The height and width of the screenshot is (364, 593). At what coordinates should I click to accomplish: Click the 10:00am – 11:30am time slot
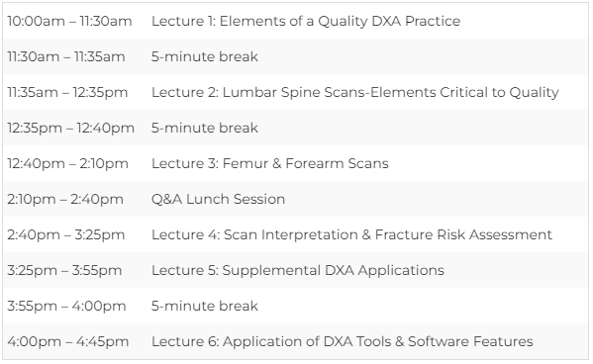pyautogui.click(x=69, y=21)
